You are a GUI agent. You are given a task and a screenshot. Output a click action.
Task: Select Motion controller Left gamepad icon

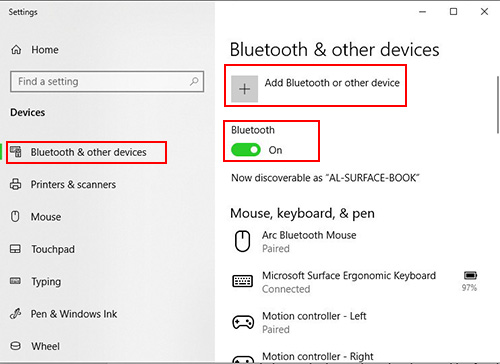click(243, 322)
